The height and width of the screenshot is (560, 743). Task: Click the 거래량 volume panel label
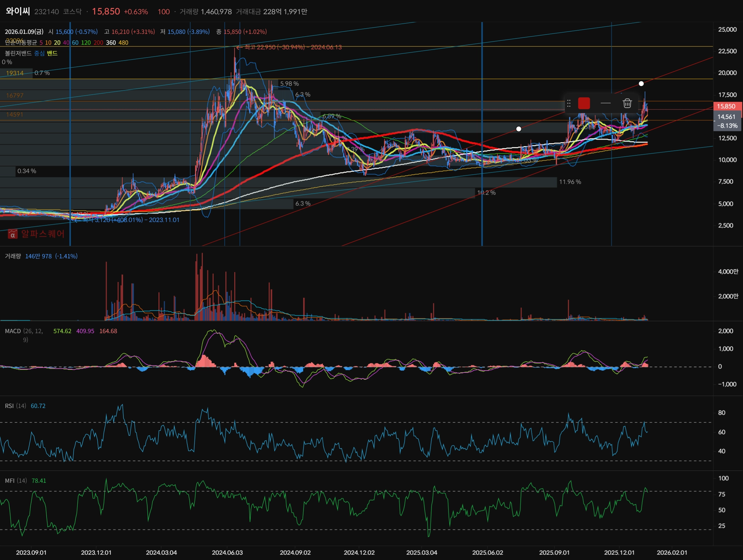[13, 256]
